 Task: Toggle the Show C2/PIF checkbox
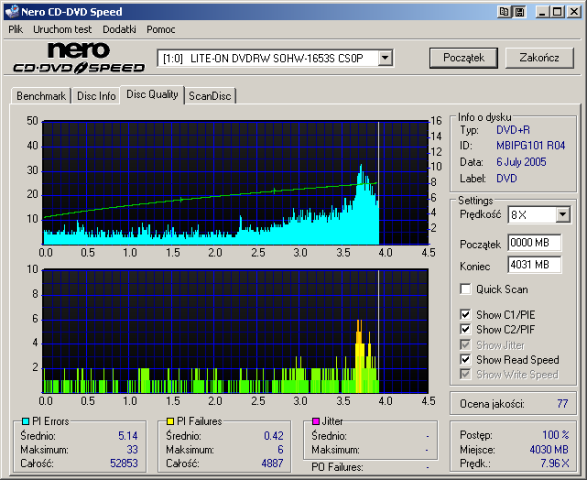(x=465, y=329)
